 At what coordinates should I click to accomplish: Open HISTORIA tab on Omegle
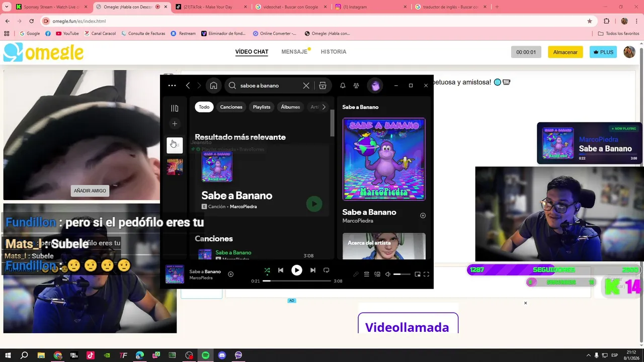[334, 52]
